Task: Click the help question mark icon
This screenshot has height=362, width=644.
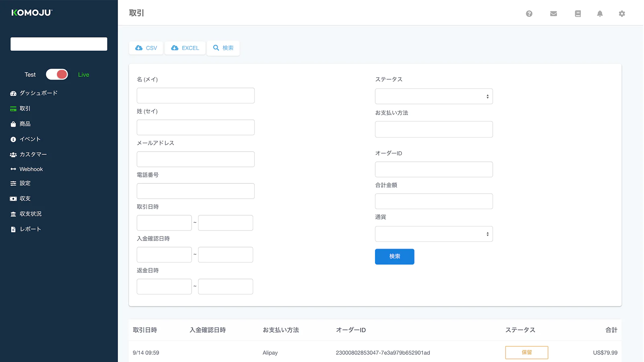Action: (529, 14)
